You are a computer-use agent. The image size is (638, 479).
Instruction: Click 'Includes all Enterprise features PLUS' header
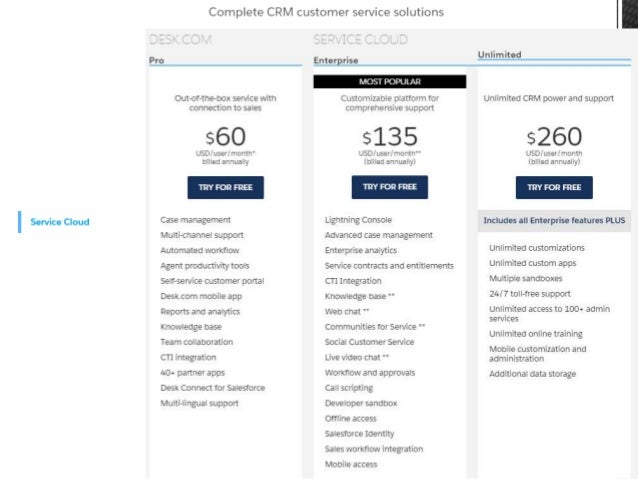click(x=554, y=221)
